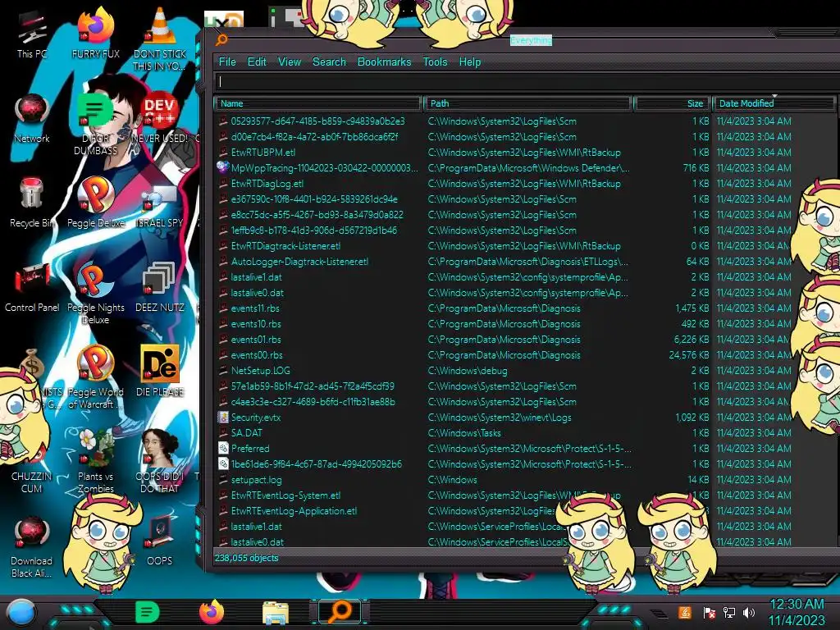
Task: Select file e367590c-10f8-4401-b924-5839261dc94e
Action: tap(314, 199)
